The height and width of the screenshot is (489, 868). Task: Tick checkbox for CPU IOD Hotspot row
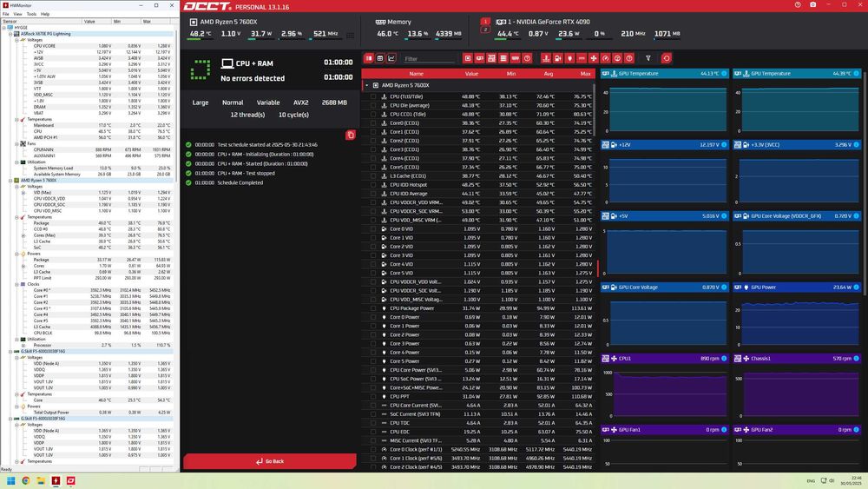(373, 185)
